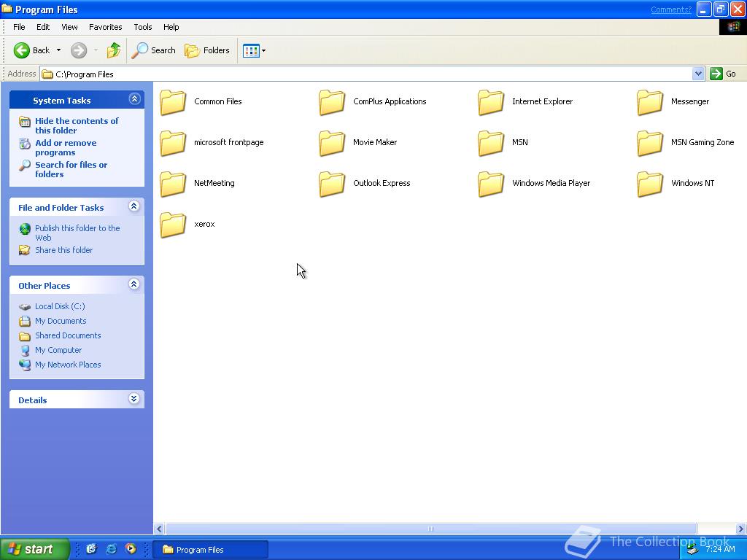This screenshot has height=560, width=747.
Task: Click the horizontal scrollbar thumb
Action: [x=430, y=529]
